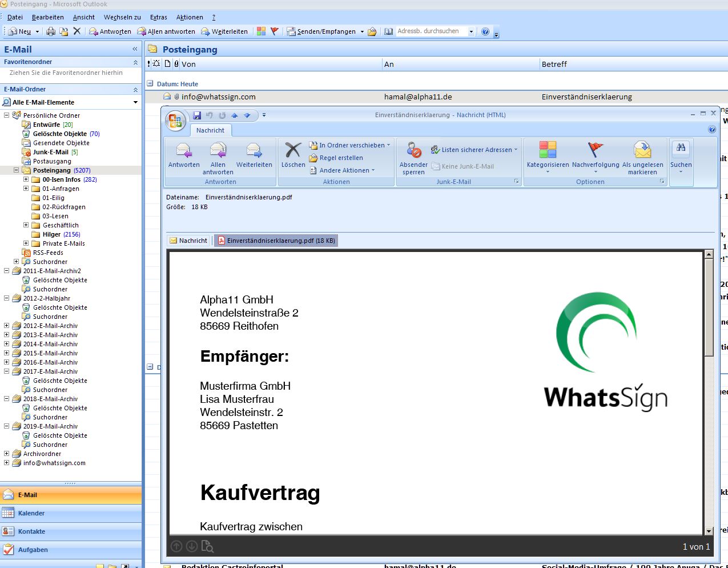Minimize navigation pane with double chevron
The width and height of the screenshot is (728, 568).
pos(135,49)
